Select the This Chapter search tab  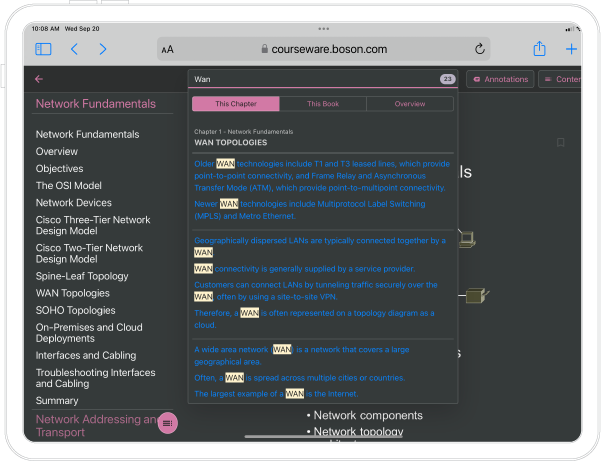point(236,104)
